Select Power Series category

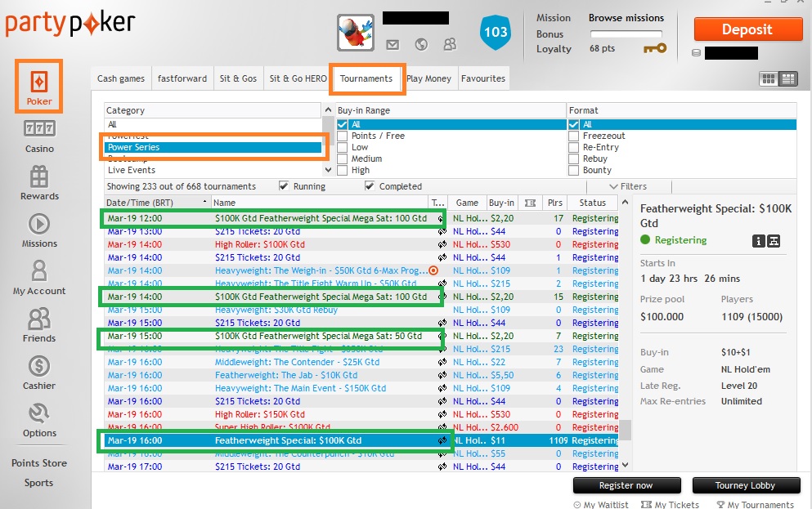(213, 147)
